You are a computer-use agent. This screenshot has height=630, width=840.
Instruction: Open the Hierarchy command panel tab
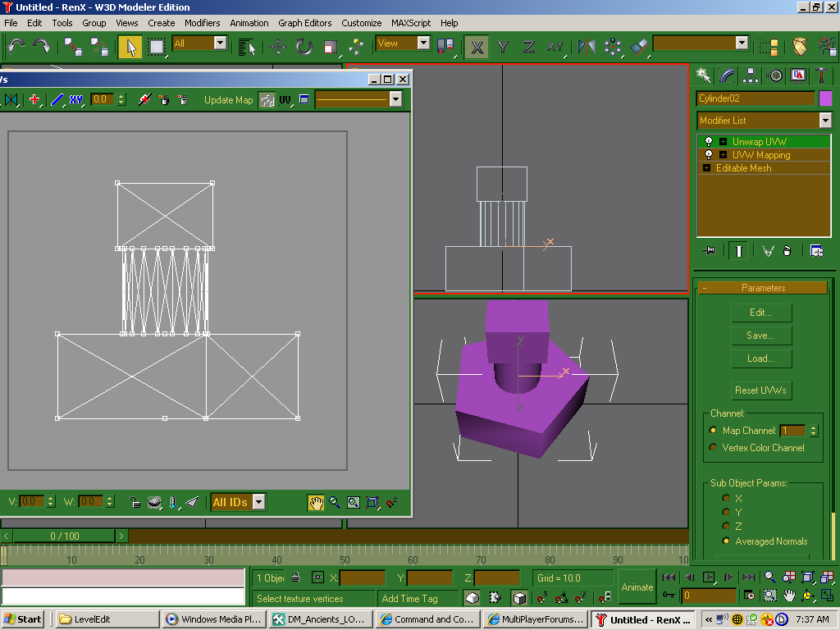pyautogui.click(x=751, y=75)
